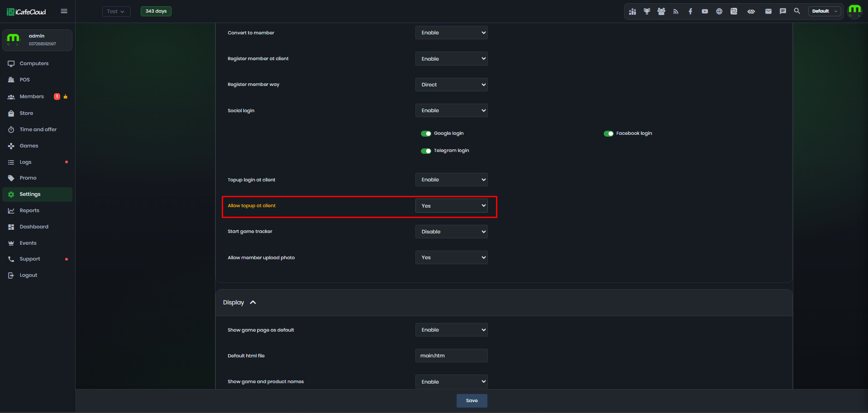Open the Register member way dropdown
Image resolution: width=868 pixels, height=413 pixels.
point(452,85)
